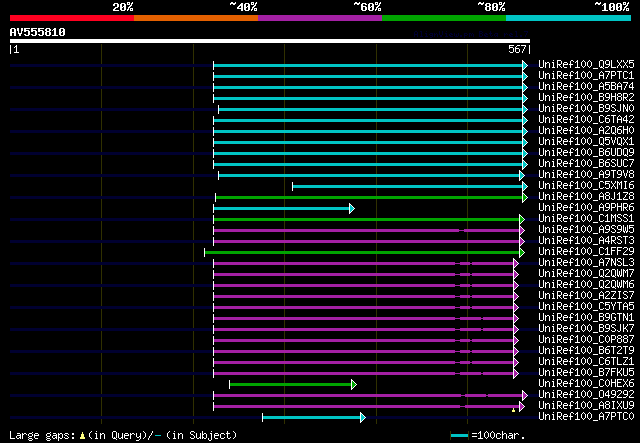Click the white query sequence bar
This screenshot has width=640, height=443.
tap(270, 41)
